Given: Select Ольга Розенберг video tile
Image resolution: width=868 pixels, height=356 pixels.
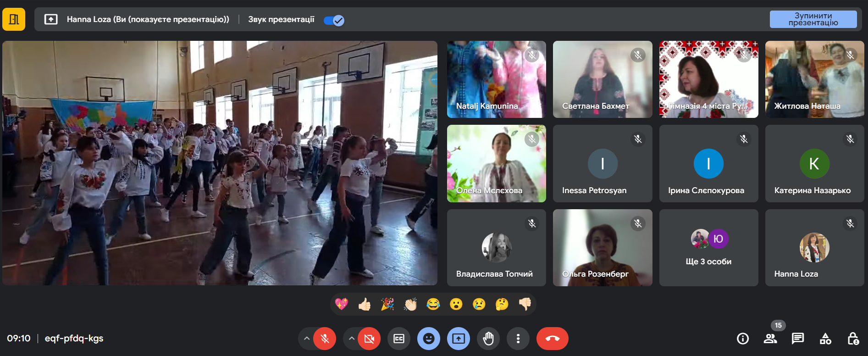Looking at the screenshot, I should pyautogui.click(x=602, y=248).
